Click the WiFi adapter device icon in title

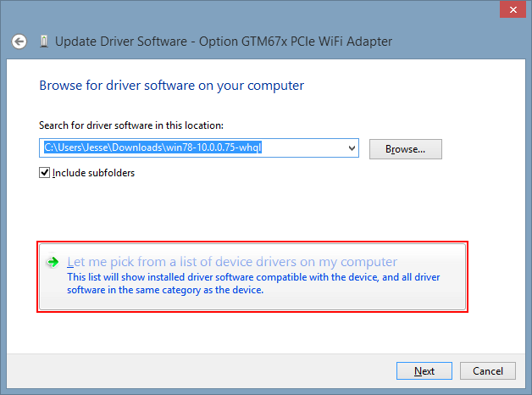click(44, 42)
